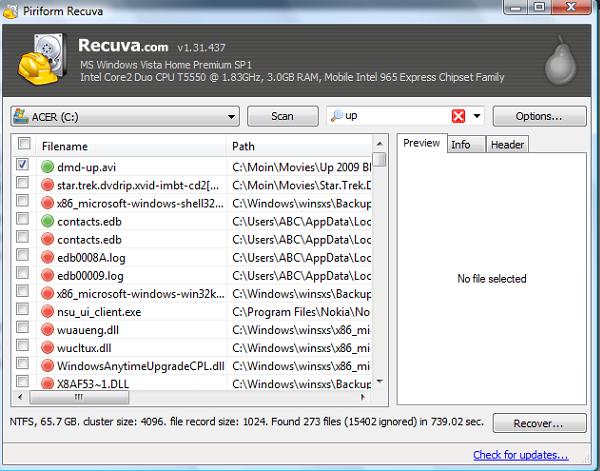Check the wuaueng.dll checkbox

[x=23, y=327]
